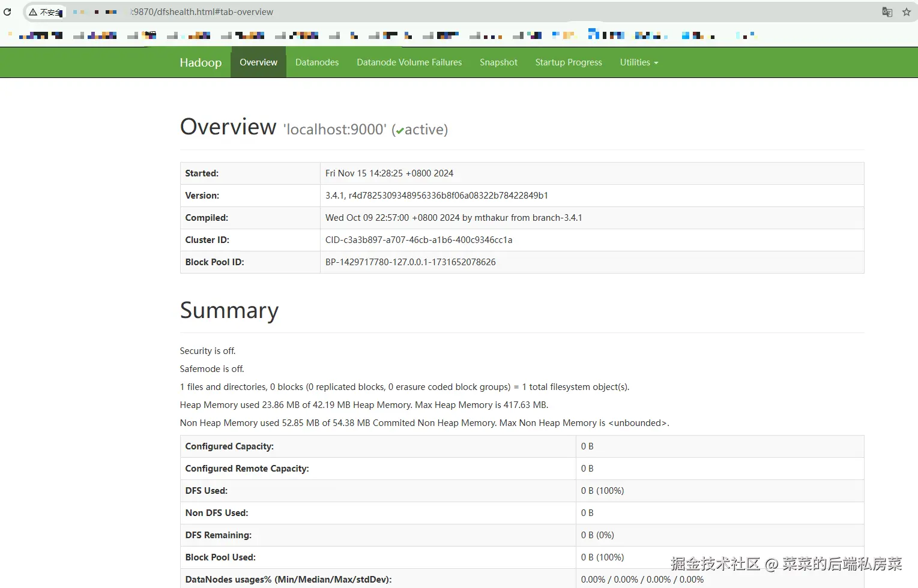Select the Overview navigation link
Screen dimensions: 918x588
tap(258, 62)
